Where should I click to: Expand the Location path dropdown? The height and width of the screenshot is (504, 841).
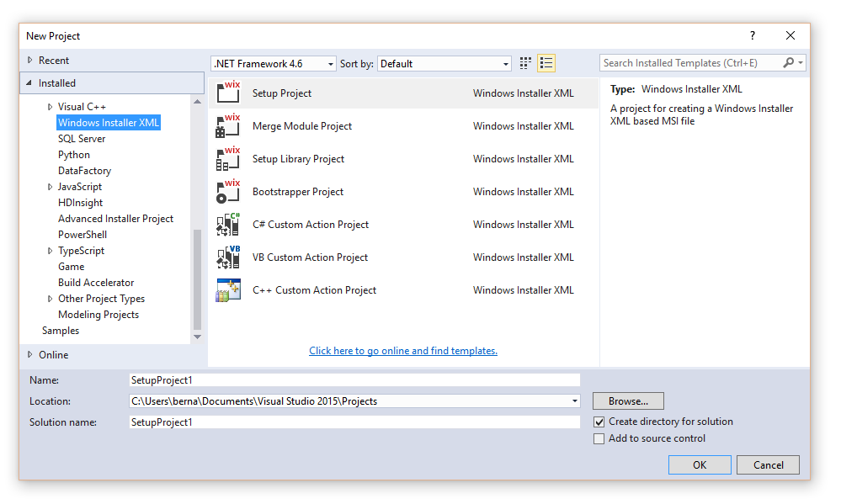coord(575,401)
